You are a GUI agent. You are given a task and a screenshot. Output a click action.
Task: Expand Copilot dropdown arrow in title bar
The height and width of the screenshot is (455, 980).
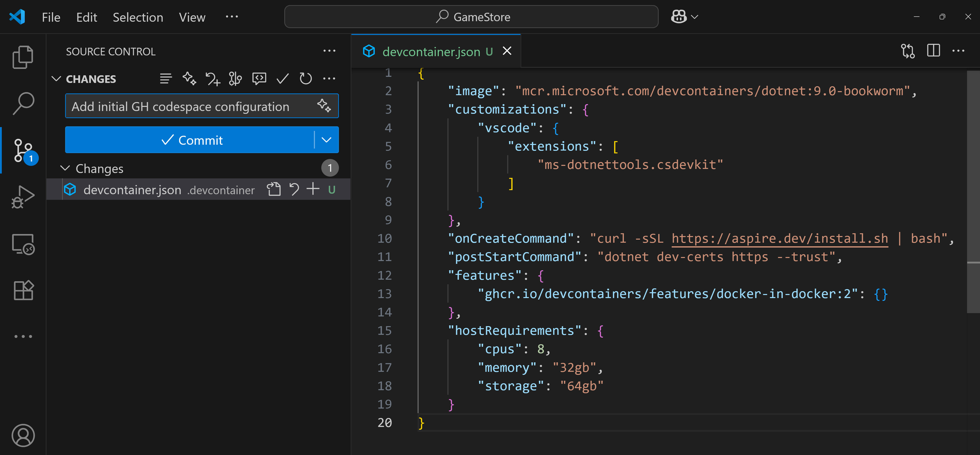(x=695, y=17)
